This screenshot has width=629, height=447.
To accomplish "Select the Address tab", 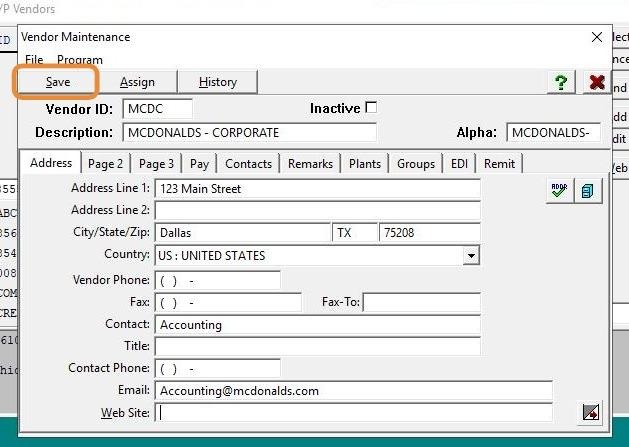I will pyautogui.click(x=51, y=163).
